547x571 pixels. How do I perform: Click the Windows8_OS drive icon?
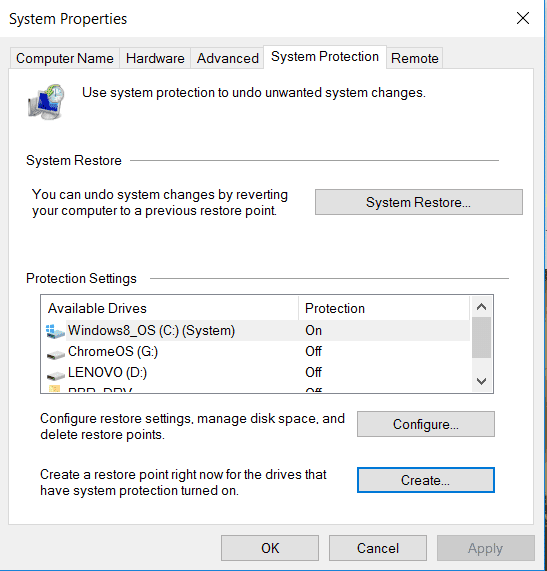tap(55, 331)
